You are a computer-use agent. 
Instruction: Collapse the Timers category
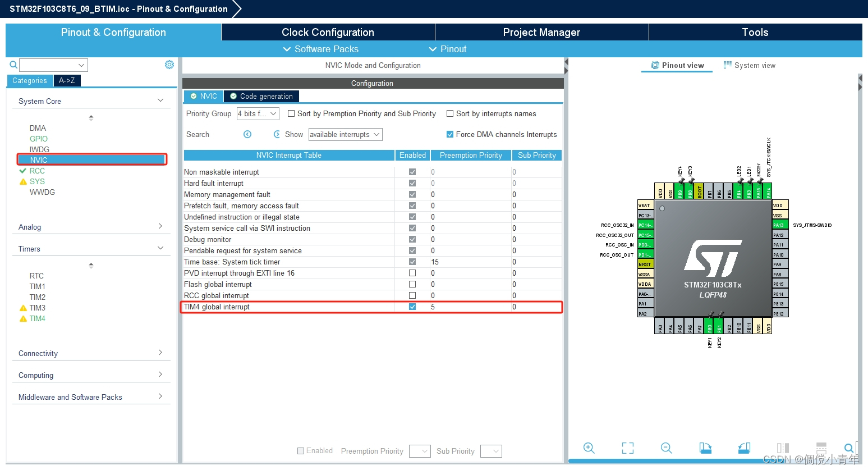160,248
